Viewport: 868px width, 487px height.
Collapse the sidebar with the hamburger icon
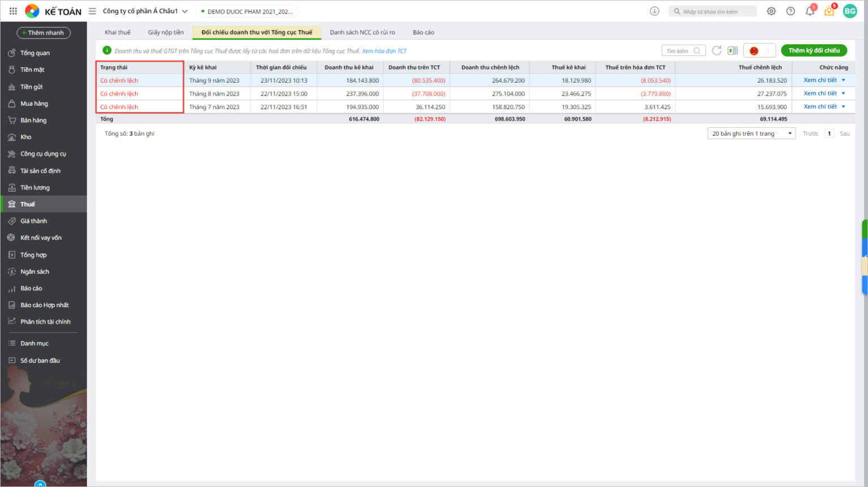[x=92, y=11]
